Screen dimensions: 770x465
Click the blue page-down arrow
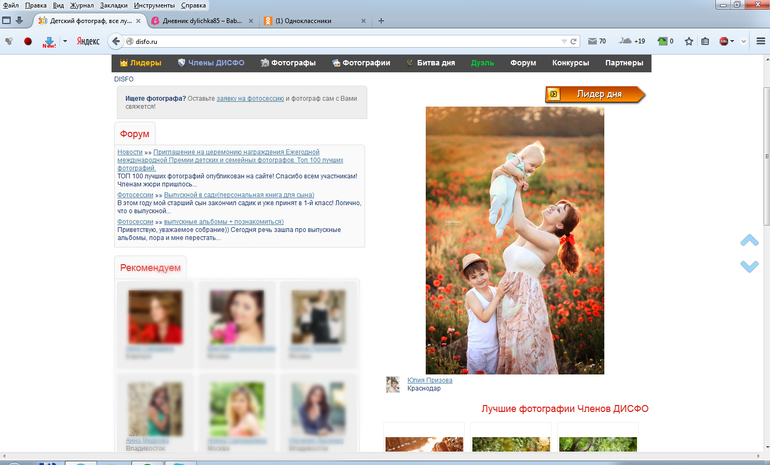(749, 266)
